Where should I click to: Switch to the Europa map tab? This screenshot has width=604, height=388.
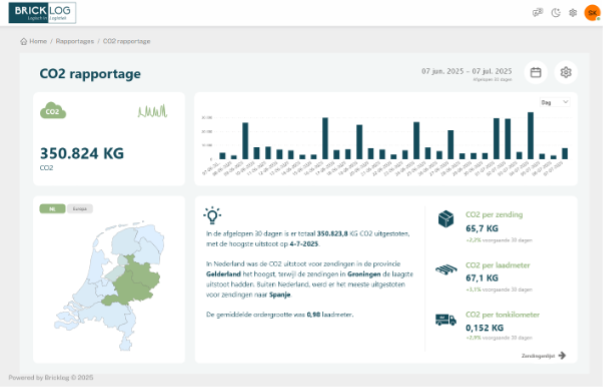point(80,209)
